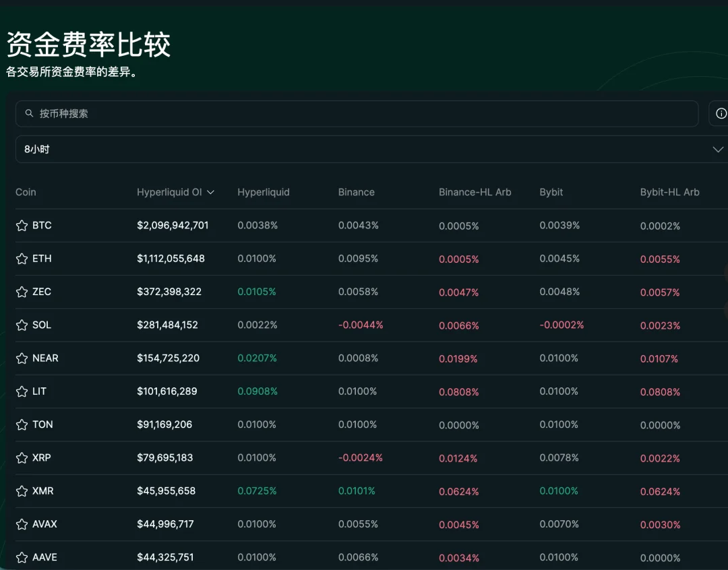
Task: Select the NEAR coin name
Action: [45, 358]
